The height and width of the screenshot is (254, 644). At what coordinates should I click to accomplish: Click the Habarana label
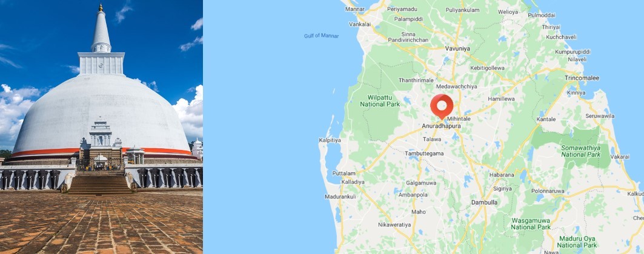tap(502, 175)
